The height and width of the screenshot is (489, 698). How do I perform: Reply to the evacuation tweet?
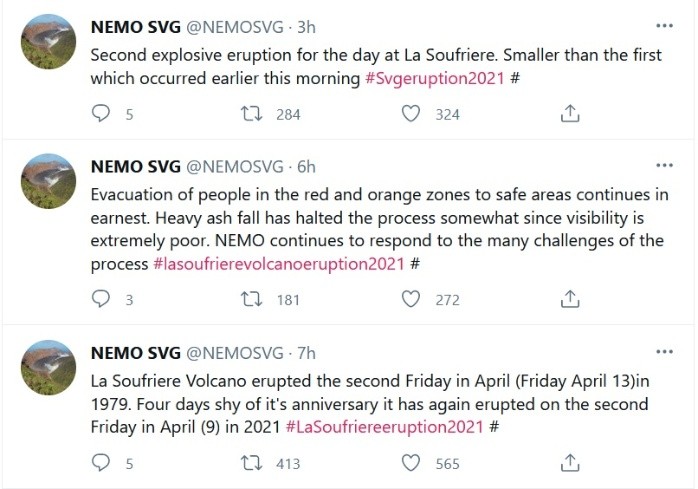coord(100,298)
